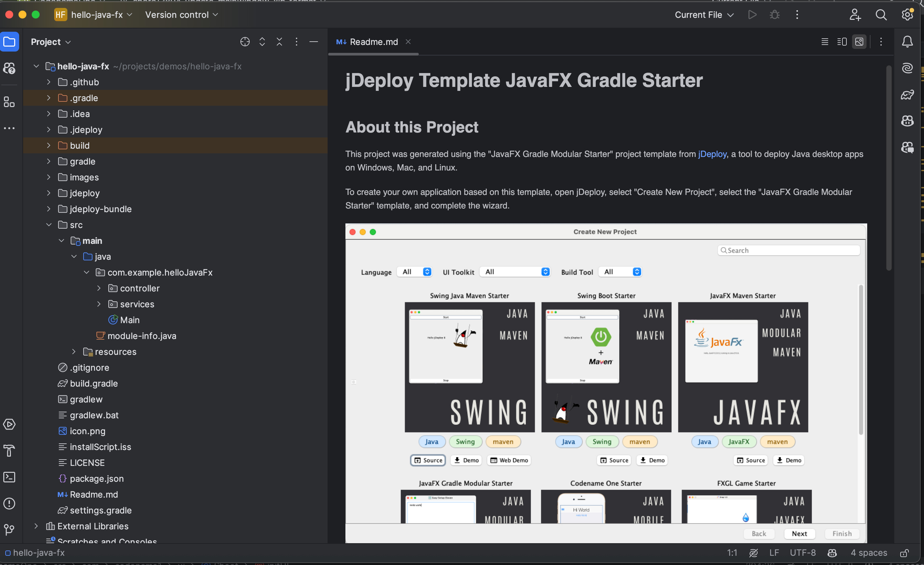Screen dimensions: 924x565
Task: Hide the Project panel with minus icon
Action: [x=314, y=42]
